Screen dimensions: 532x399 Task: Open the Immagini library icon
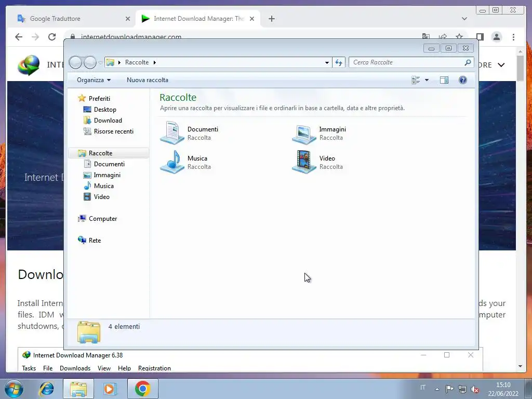click(304, 134)
